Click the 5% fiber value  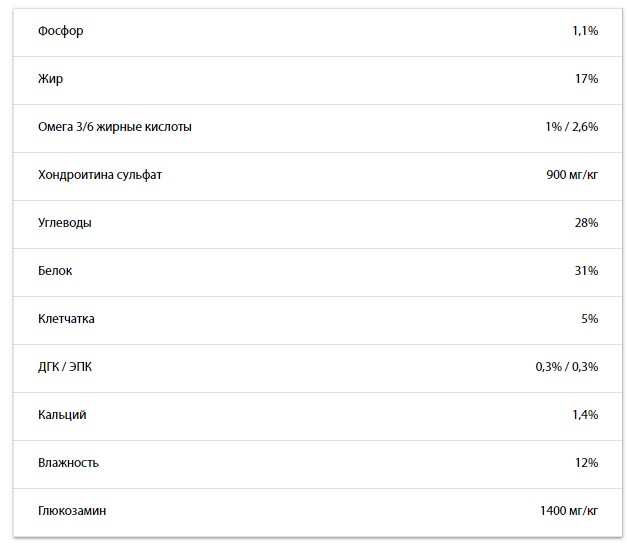pos(589,319)
